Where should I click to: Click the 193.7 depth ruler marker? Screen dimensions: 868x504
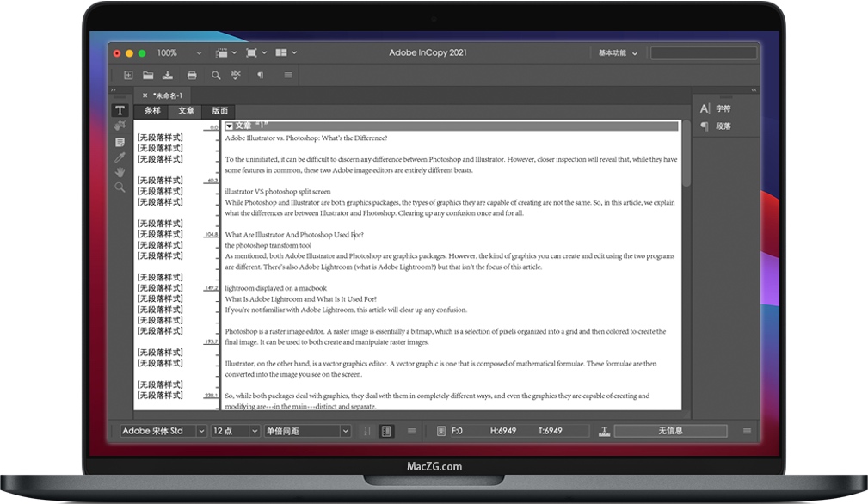click(212, 341)
